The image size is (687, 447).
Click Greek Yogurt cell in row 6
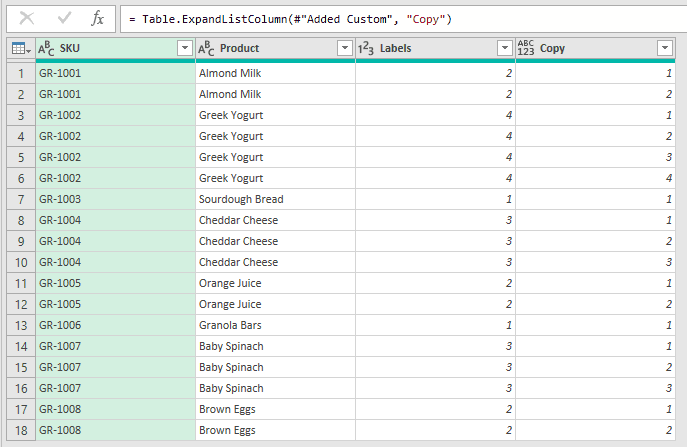pyautogui.click(x=275, y=178)
